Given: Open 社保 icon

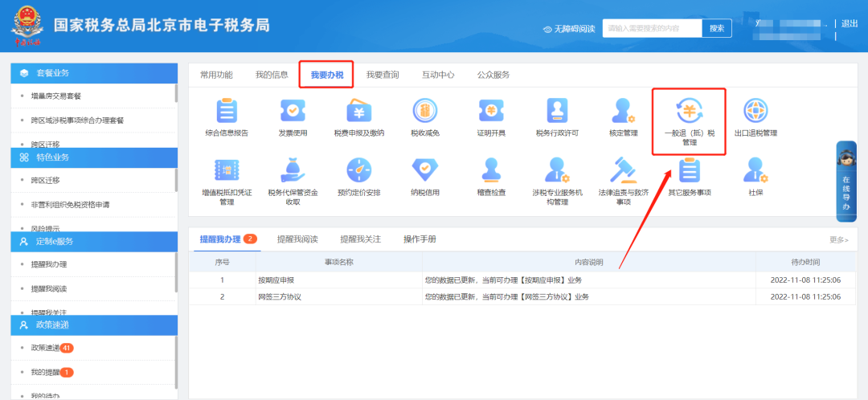Looking at the screenshot, I should [755, 169].
